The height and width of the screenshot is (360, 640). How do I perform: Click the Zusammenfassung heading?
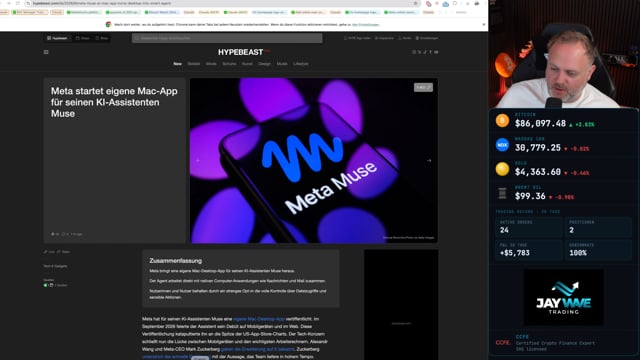tap(176, 260)
